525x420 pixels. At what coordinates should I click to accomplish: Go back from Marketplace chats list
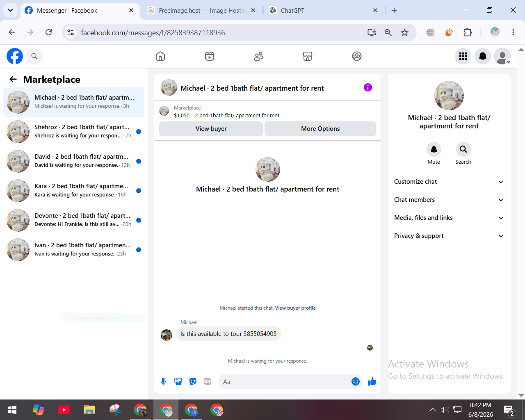tap(13, 79)
